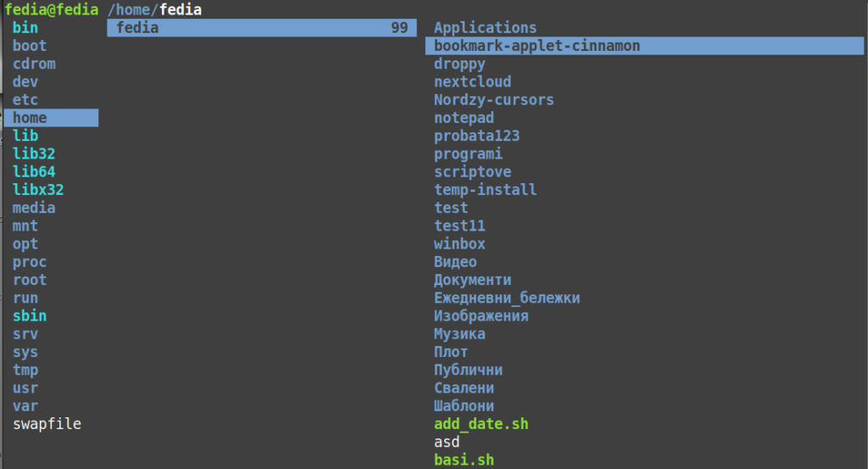Select the winbox directory
Screen dimensions: 868x469
(459, 244)
